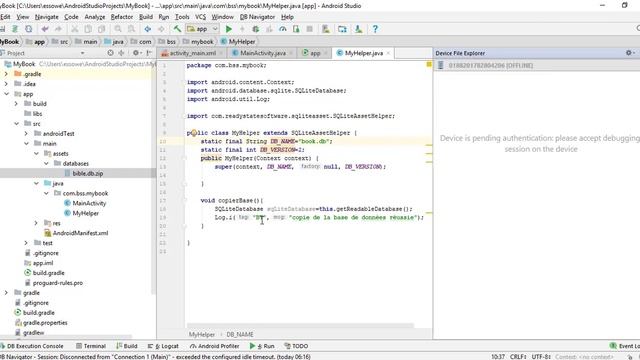The image size is (640, 360).
Task: Switch to the app gradle editor tab
Action: 315,53
